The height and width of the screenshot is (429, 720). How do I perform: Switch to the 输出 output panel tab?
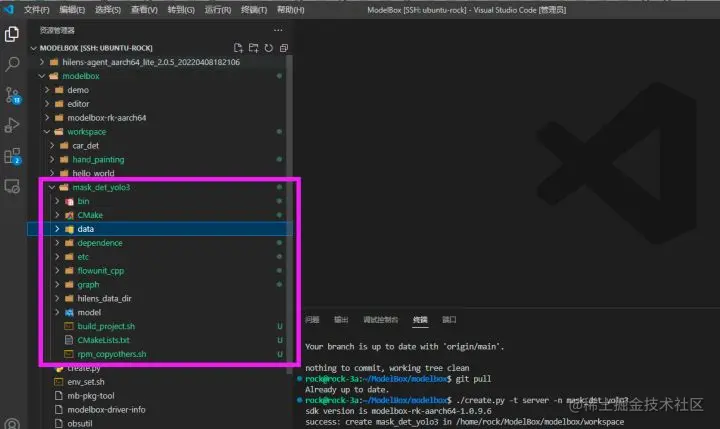[341, 320]
